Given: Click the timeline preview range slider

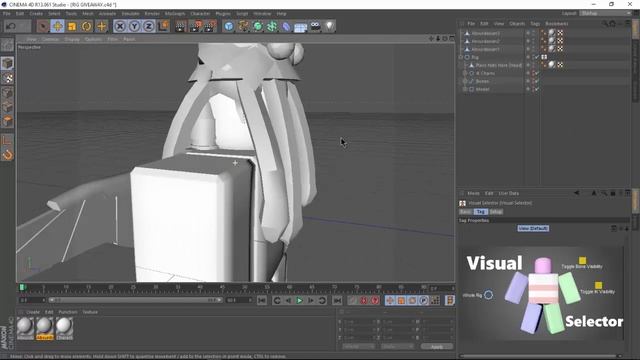Looking at the screenshot, I should coord(135,300).
